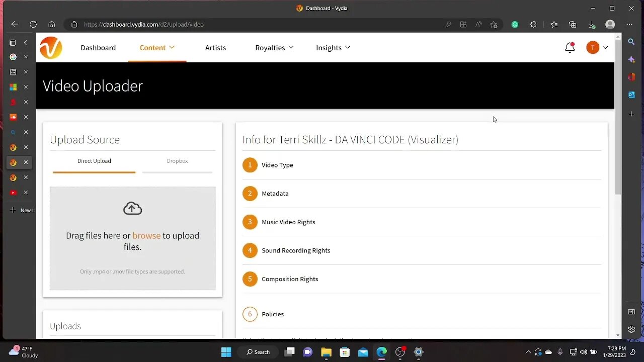
Task: Close the YouTube vertical tab
Action: click(26, 193)
